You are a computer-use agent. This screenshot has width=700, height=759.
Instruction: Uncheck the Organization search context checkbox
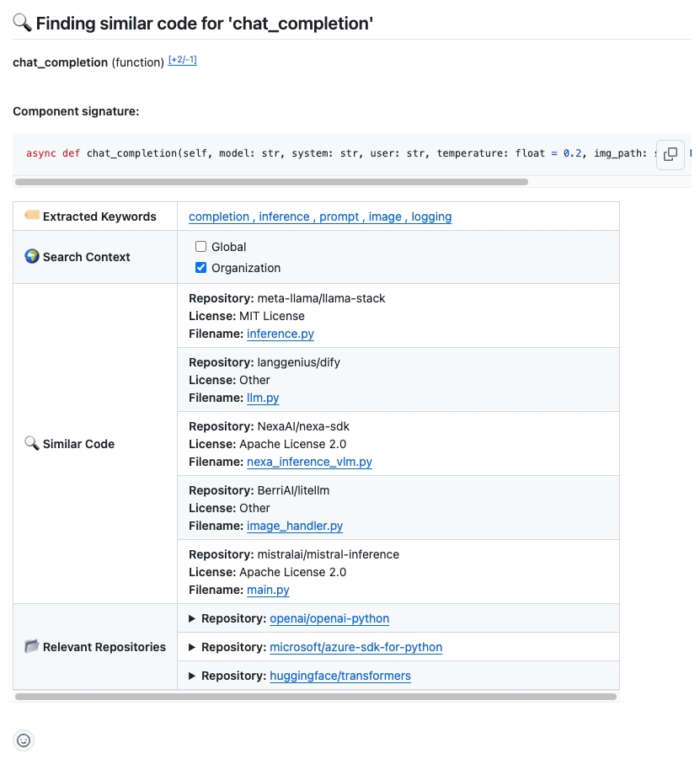click(200, 268)
